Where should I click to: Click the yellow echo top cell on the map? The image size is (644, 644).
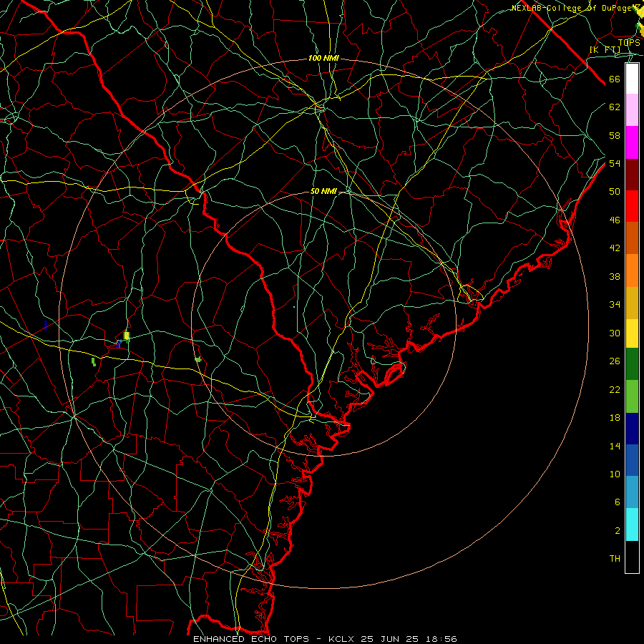click(127, 336)
